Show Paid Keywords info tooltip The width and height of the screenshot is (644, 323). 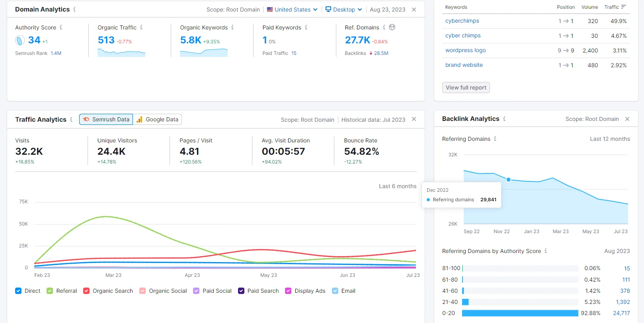[x=306, y=27]
